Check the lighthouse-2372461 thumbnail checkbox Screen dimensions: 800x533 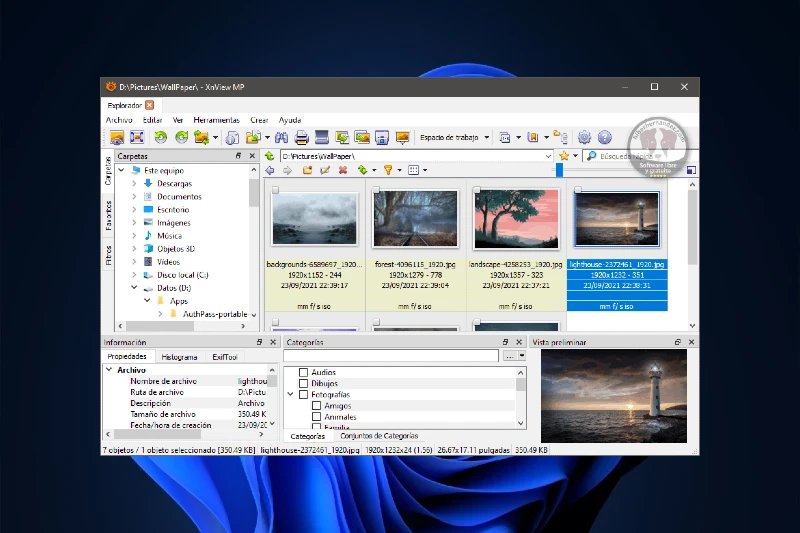tap(578, 190)
